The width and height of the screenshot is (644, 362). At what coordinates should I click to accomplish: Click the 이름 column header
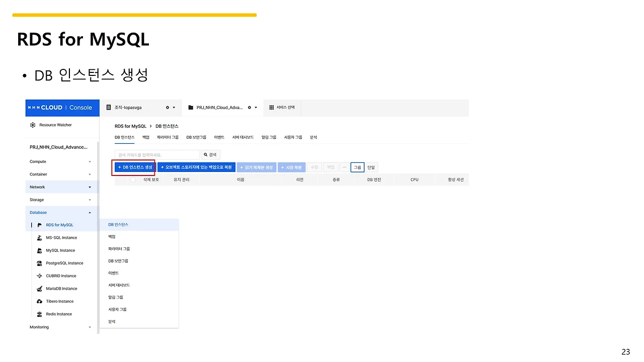(240, 179)
